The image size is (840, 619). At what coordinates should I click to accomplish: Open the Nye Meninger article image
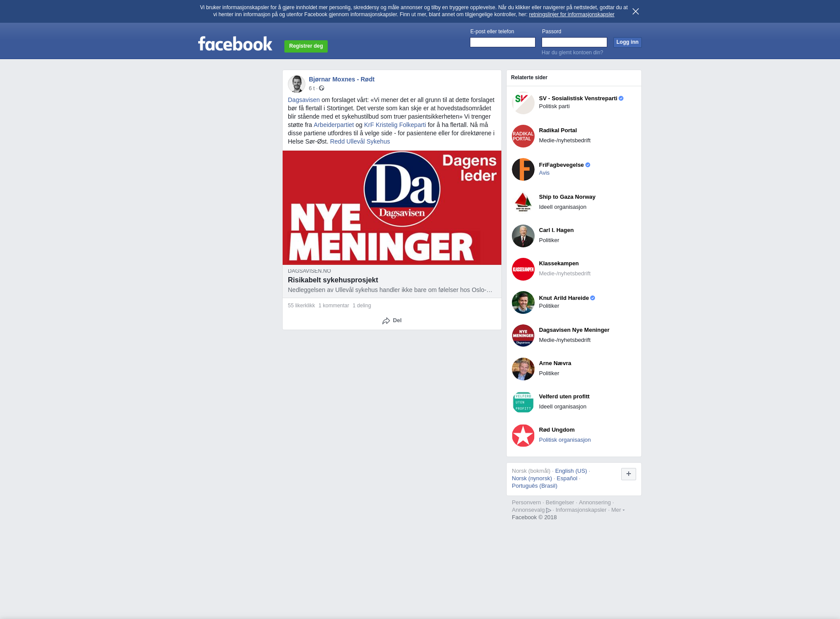(x=392, y=208)
